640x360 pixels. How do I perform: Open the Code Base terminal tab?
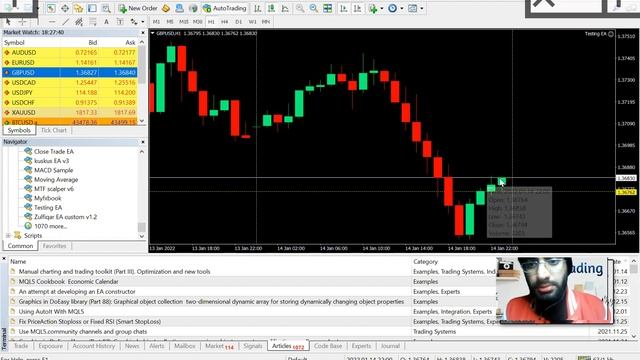point(328,346)
